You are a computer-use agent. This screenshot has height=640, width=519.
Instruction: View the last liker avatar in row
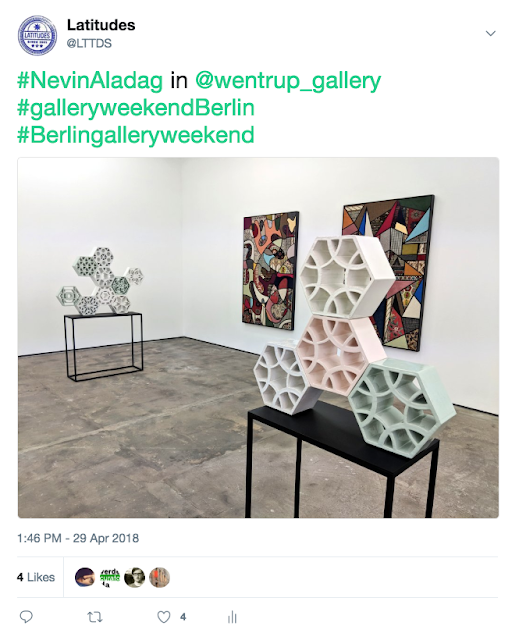tap(160, 577)
